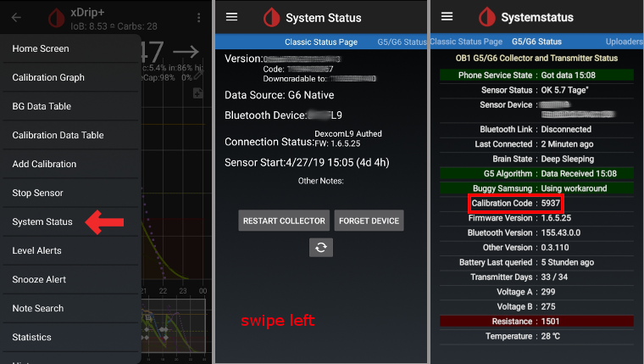
Task: Tap Brain State Deep Sleeping row
Action: point(536,159)
